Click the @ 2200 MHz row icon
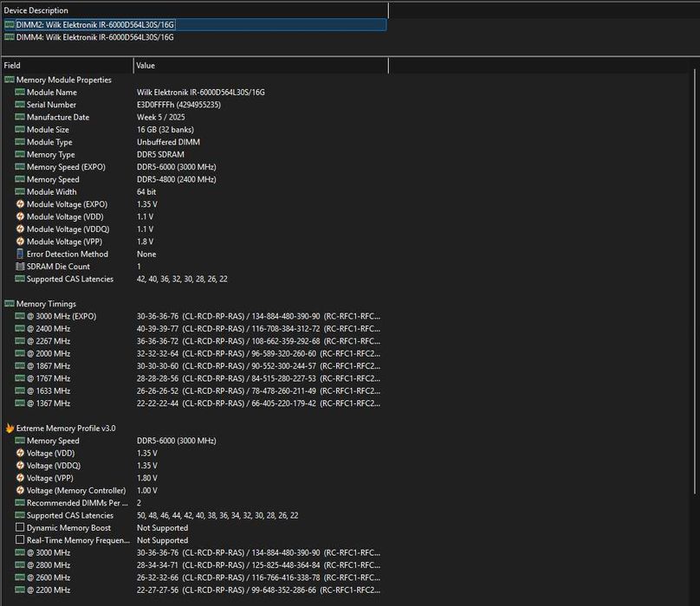 point(20,590)
